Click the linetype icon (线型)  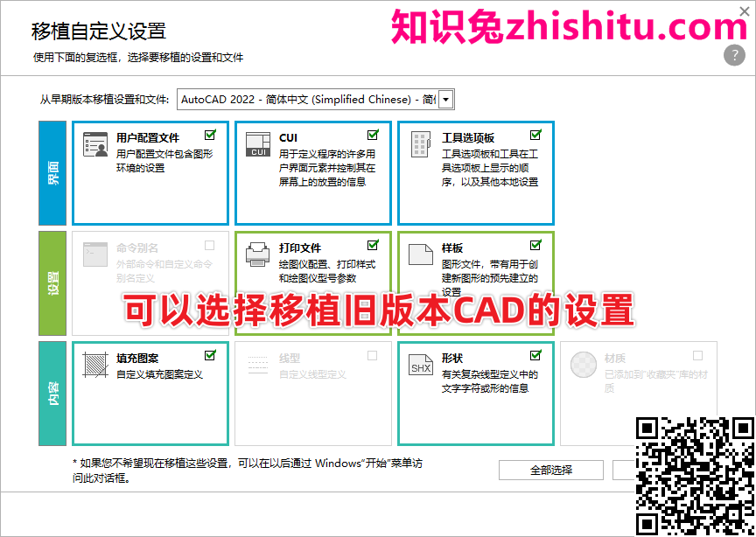258,365
